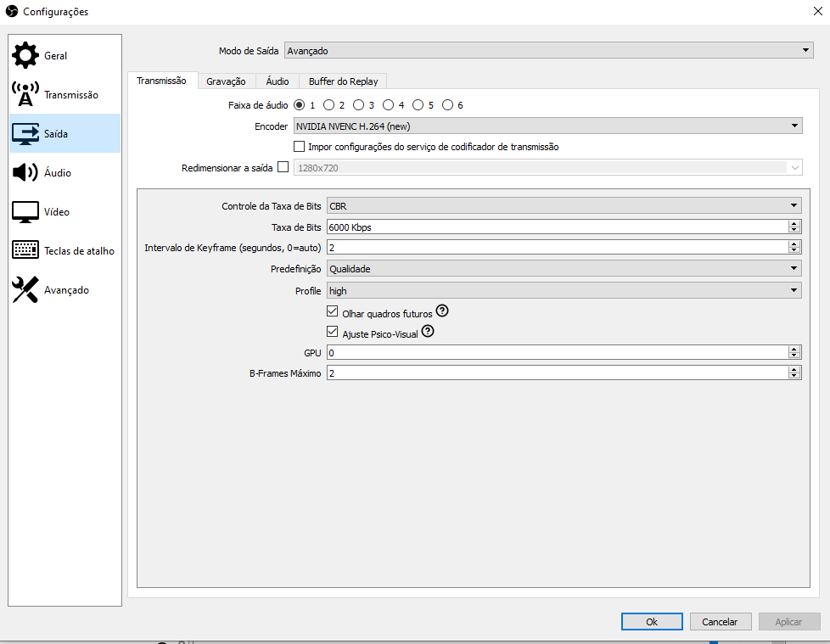Uncheck Ajuste Psico-Visual checkbox

click(x=332, y=332)
